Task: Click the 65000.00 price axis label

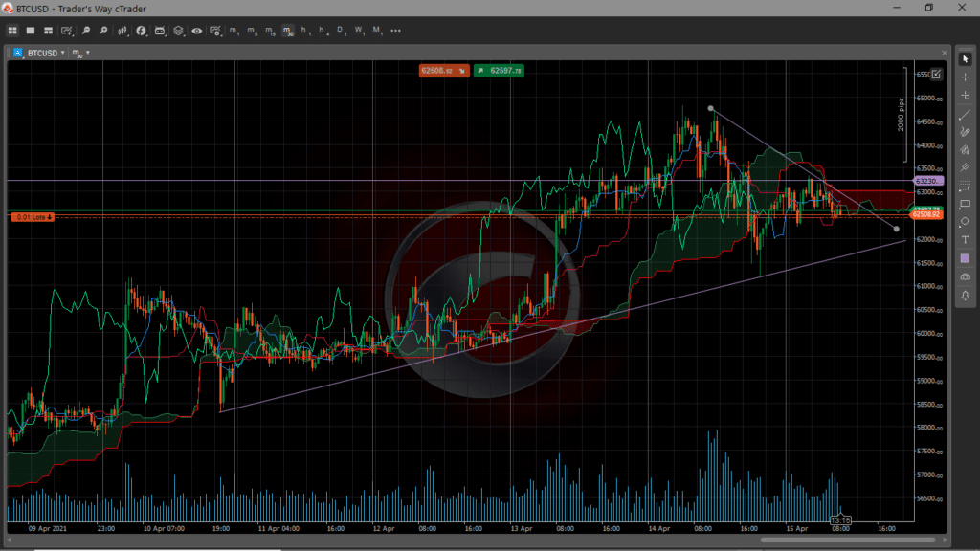Action: 929,99
